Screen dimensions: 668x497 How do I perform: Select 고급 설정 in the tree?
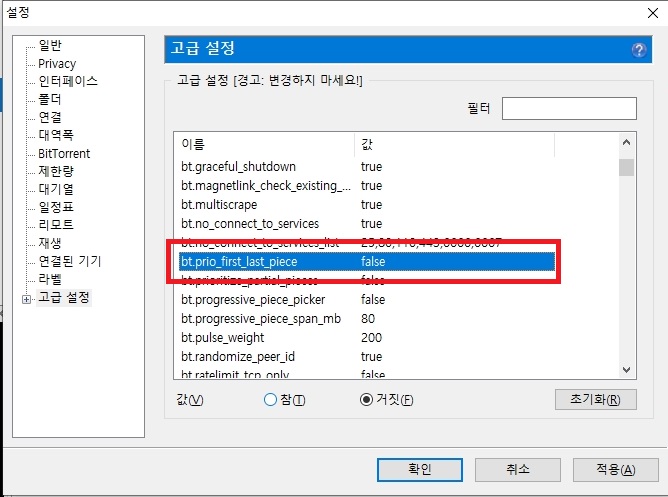(64, 297)
